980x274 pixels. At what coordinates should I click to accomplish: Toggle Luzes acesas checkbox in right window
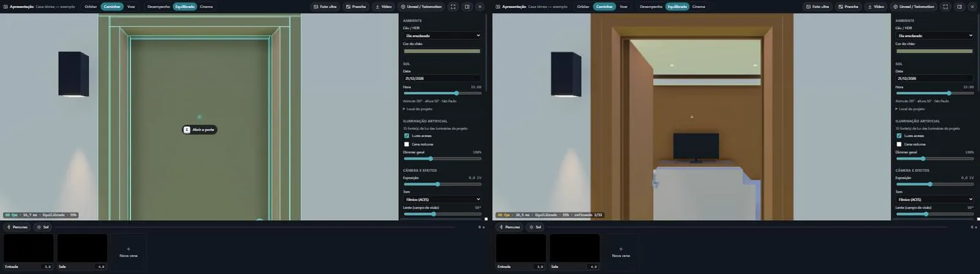pyautogui.click(x=899, y=136)
